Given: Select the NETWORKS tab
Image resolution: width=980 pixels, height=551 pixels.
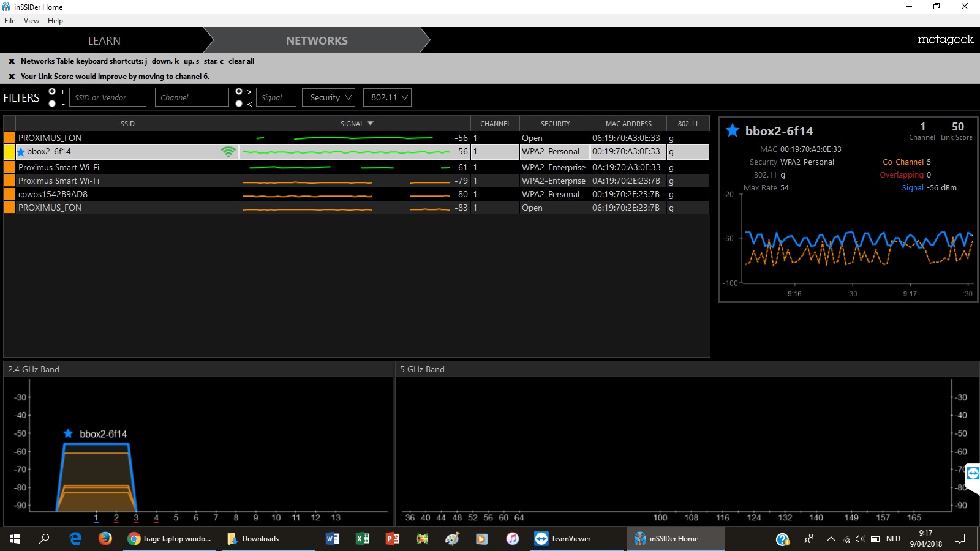Looking at the screenshot, I should pos(317,41).
